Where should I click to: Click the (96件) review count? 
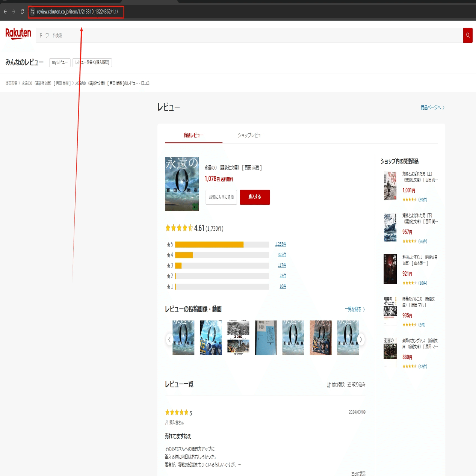point(423,242)
